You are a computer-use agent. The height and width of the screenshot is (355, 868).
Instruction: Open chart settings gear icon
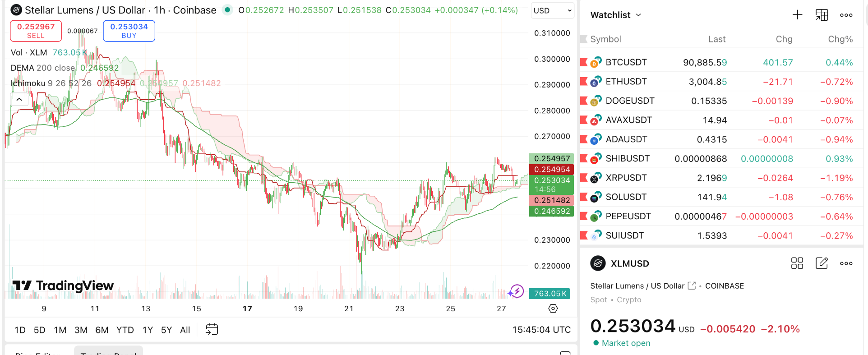point(553,309)
